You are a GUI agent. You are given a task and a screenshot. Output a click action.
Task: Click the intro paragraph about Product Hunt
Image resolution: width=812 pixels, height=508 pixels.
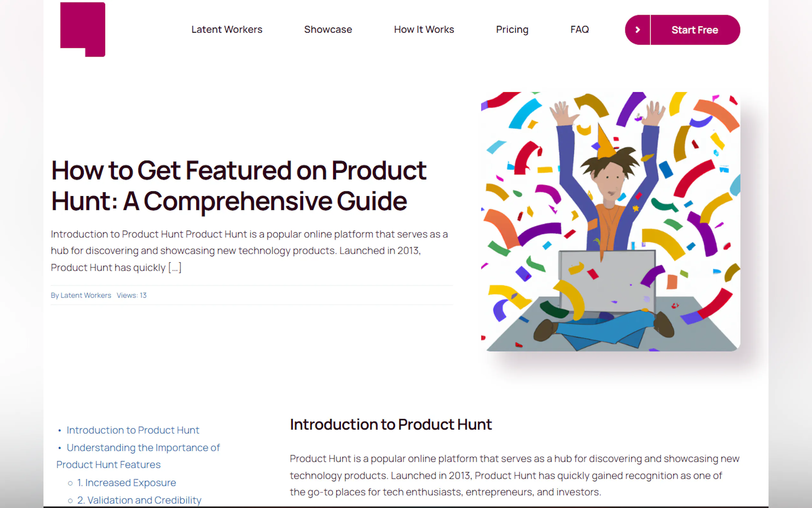(514, 475)
